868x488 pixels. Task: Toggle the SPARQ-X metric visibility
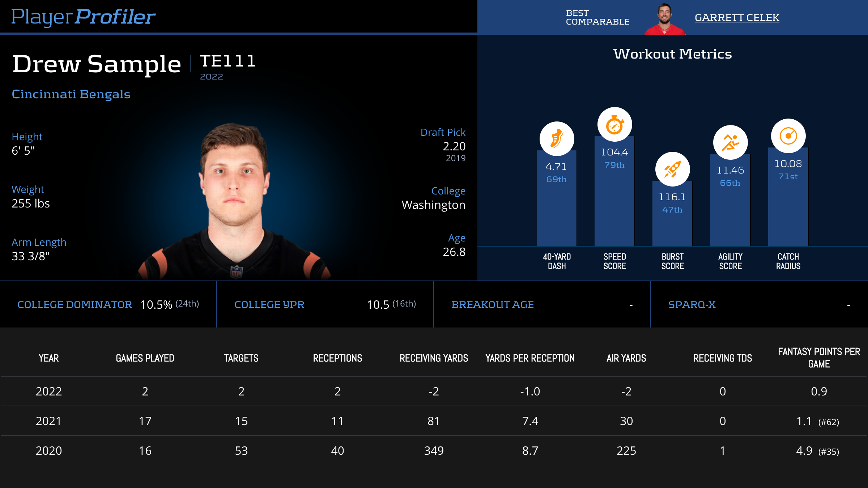[x=691, y=304]
